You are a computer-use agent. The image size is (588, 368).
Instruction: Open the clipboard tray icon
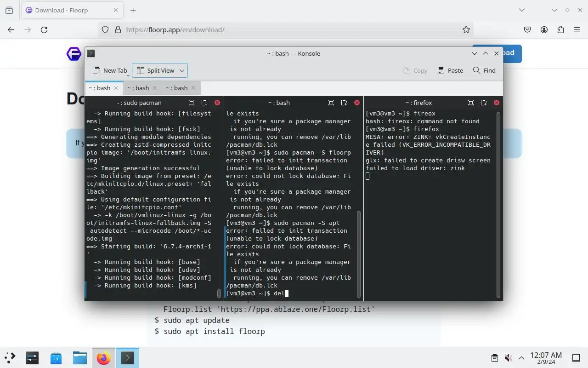tap(494, 358)
